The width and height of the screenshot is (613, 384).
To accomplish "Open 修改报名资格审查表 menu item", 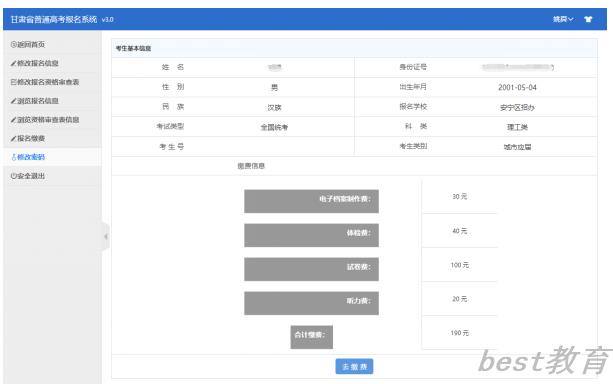I will 45,82.
